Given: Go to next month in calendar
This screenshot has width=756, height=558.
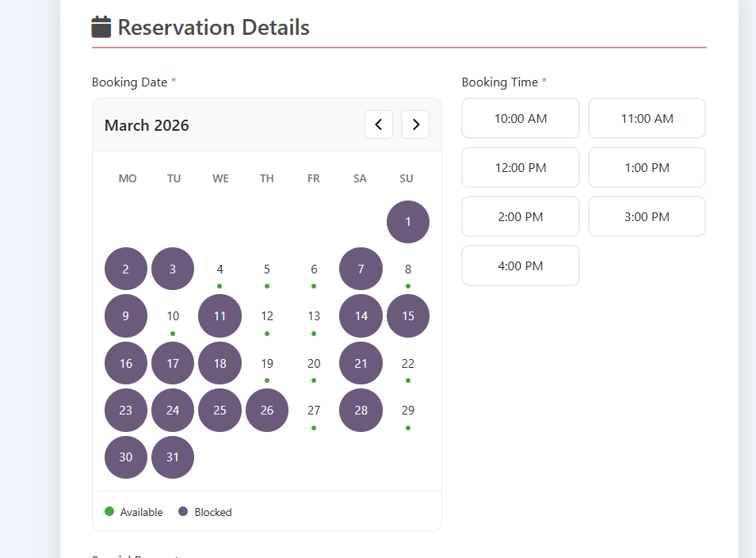Looking at the screenshot, I should [415, 124].
